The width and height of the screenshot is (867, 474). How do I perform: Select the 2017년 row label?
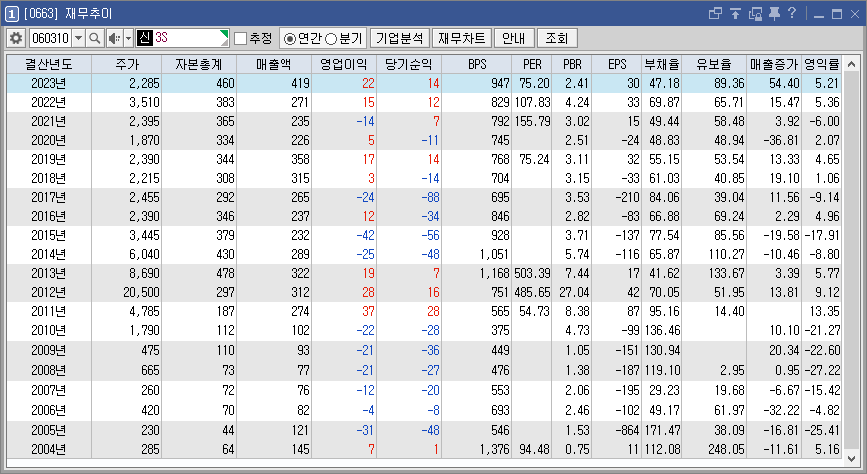pyautogui.click(x=49, y=197)
